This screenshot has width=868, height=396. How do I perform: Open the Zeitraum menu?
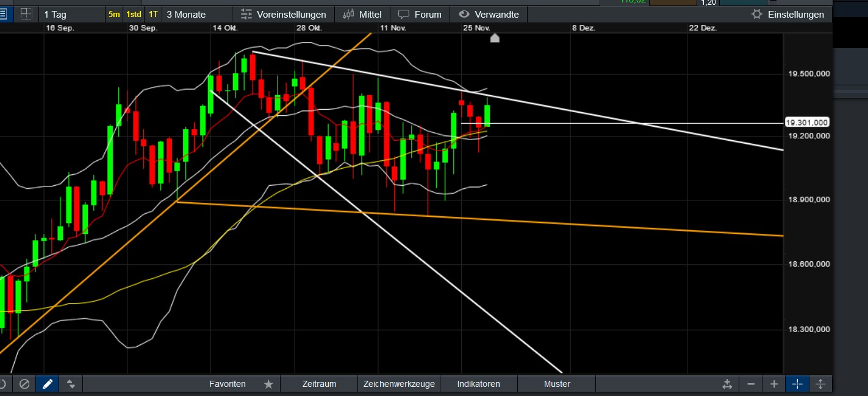tap(319, 384)
